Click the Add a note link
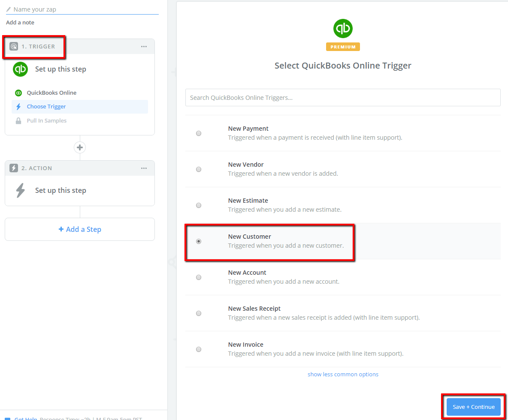This screenshot has width=508, height=420. pyautogui.click(x=20, y=23)
